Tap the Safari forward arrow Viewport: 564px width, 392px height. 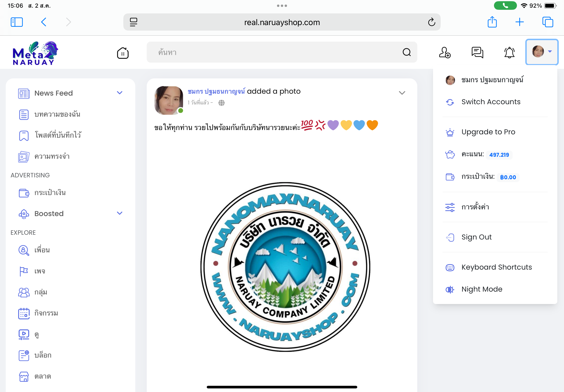[69, 22]
